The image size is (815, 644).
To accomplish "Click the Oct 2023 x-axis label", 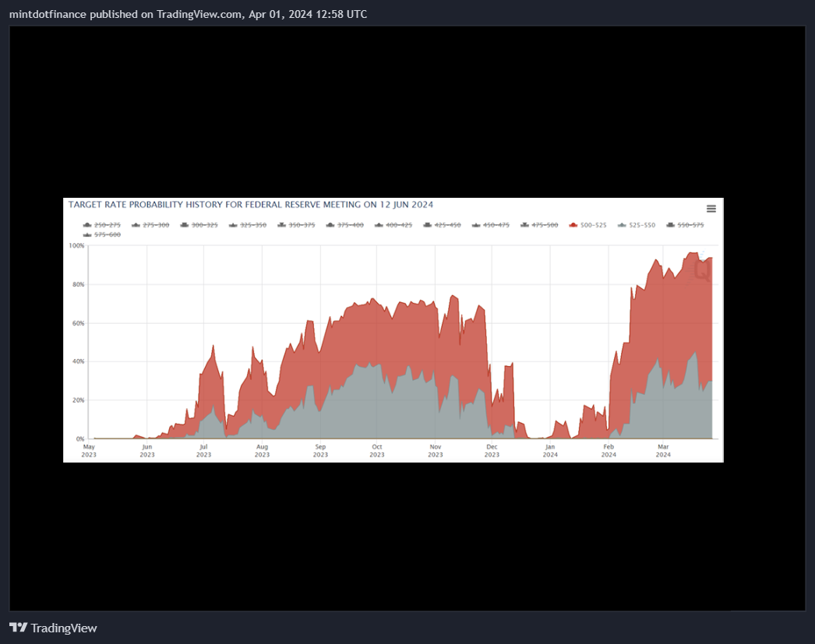I will pyautogui.click(x=377, y=450).
